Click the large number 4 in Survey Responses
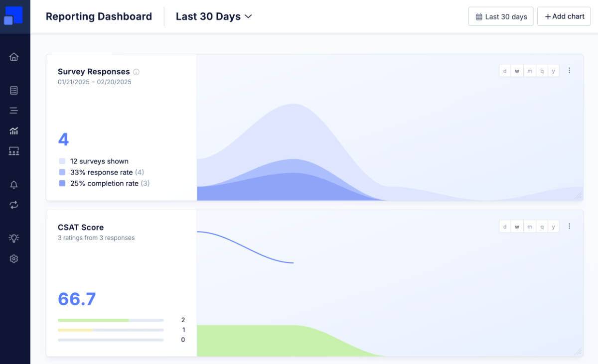This screenshot has width=598, height=364. (63, 139)
